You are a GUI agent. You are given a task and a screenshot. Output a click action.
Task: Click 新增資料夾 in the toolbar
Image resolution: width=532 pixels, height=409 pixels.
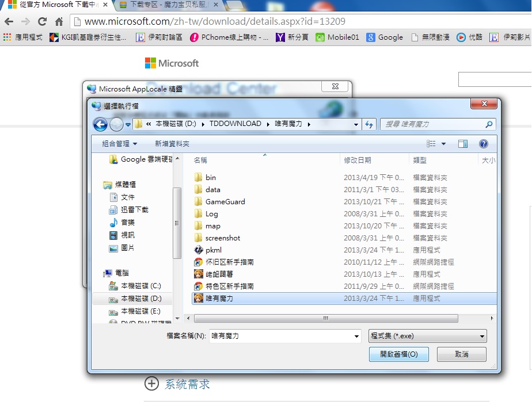click(172, 144)
